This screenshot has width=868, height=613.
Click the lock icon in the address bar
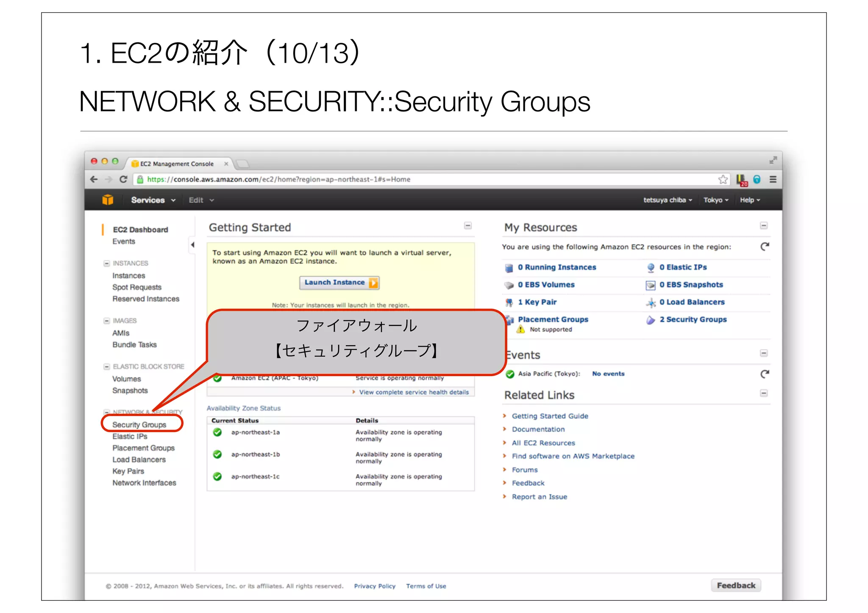click(x=140, y=179)
